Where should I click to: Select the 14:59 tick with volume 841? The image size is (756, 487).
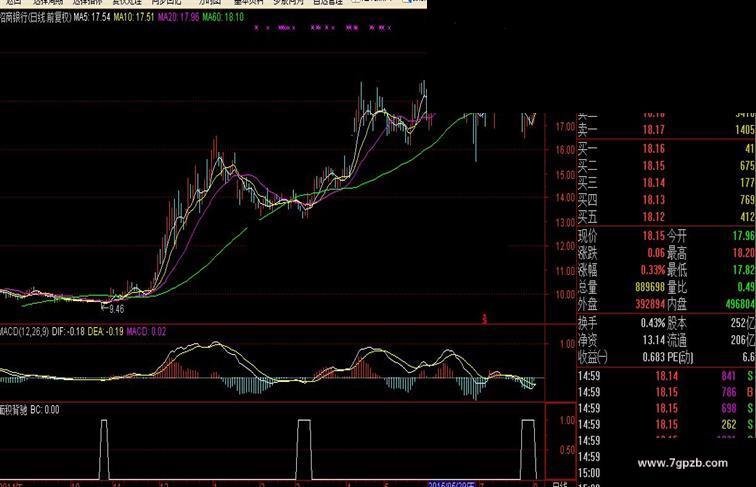[666, 376]
